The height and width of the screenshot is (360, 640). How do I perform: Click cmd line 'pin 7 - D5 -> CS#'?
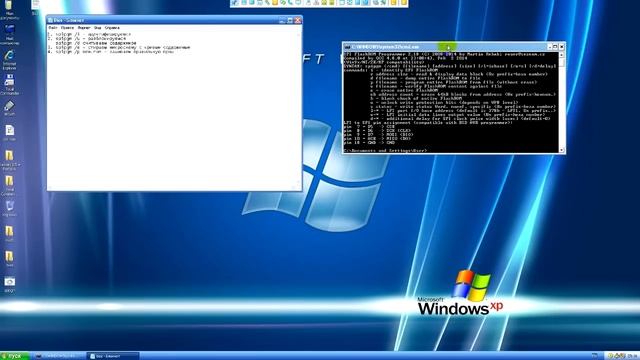tap(369, 127)
